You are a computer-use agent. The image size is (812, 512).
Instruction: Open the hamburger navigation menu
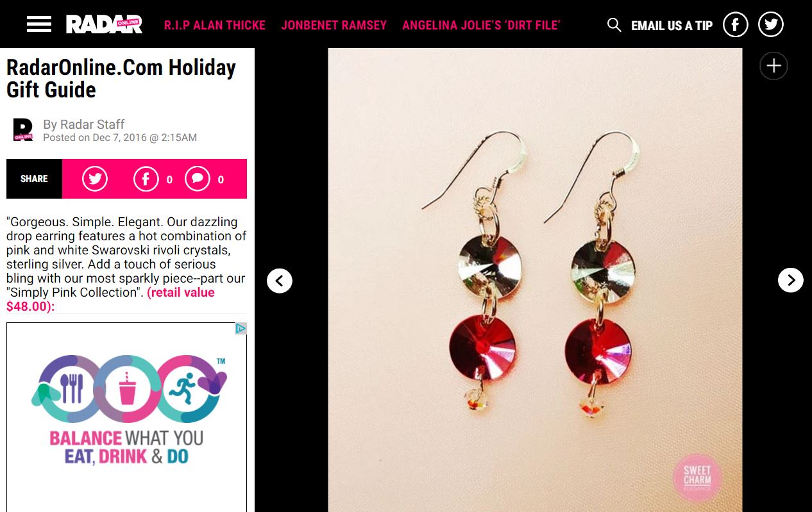pyautogui.click(x=39, y=25)
